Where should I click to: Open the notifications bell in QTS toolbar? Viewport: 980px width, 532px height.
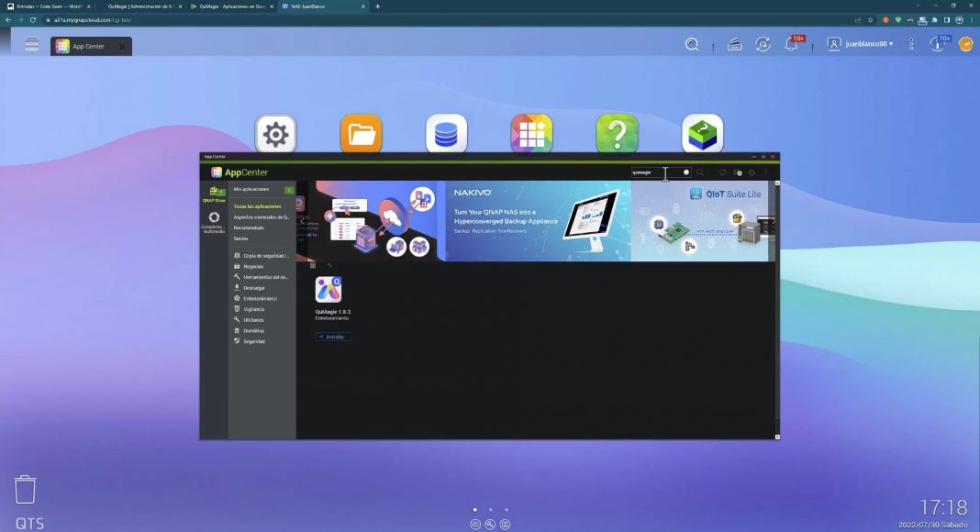pyautogui.click(x=791, y=44)
